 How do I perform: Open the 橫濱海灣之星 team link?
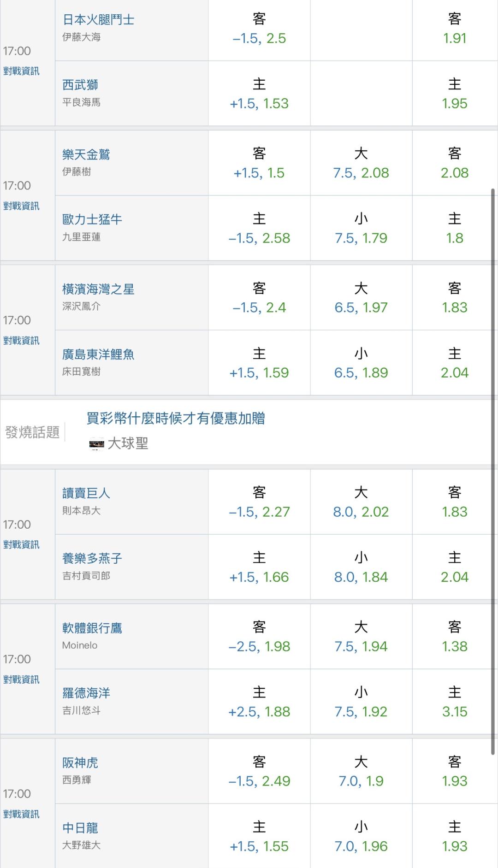click(98, 289)
